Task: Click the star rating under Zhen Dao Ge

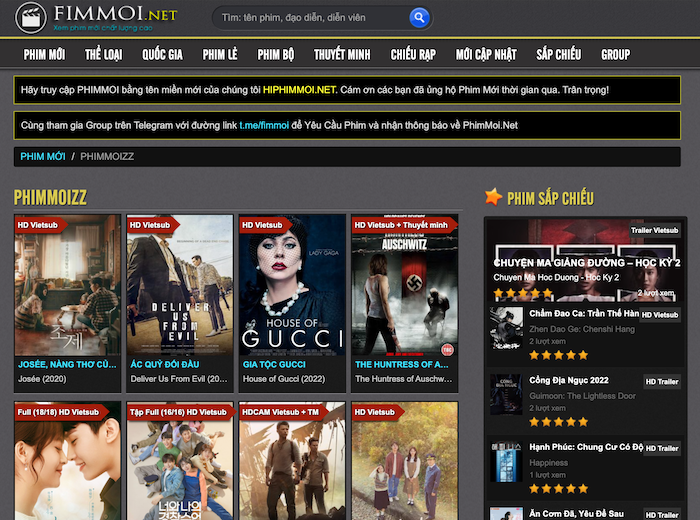Action: pos(558,355)
